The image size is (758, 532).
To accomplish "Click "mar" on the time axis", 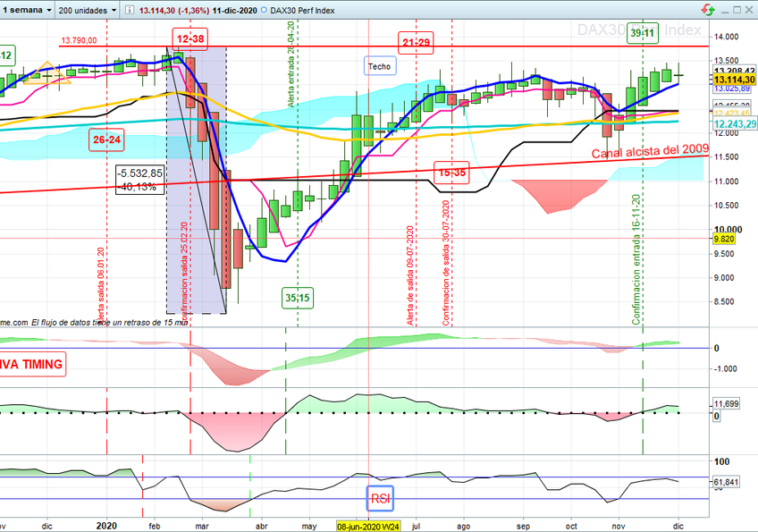I will point(202,527).
